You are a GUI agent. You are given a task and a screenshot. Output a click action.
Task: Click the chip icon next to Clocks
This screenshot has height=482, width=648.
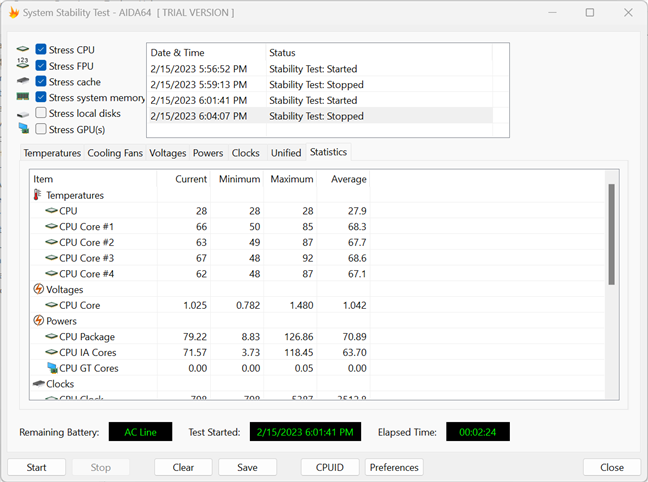pos(38,383)
